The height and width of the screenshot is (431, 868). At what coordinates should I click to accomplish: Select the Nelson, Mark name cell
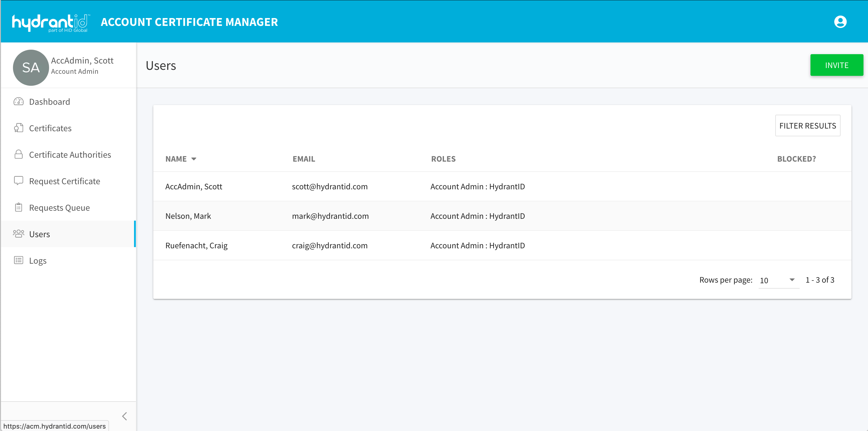188,216
